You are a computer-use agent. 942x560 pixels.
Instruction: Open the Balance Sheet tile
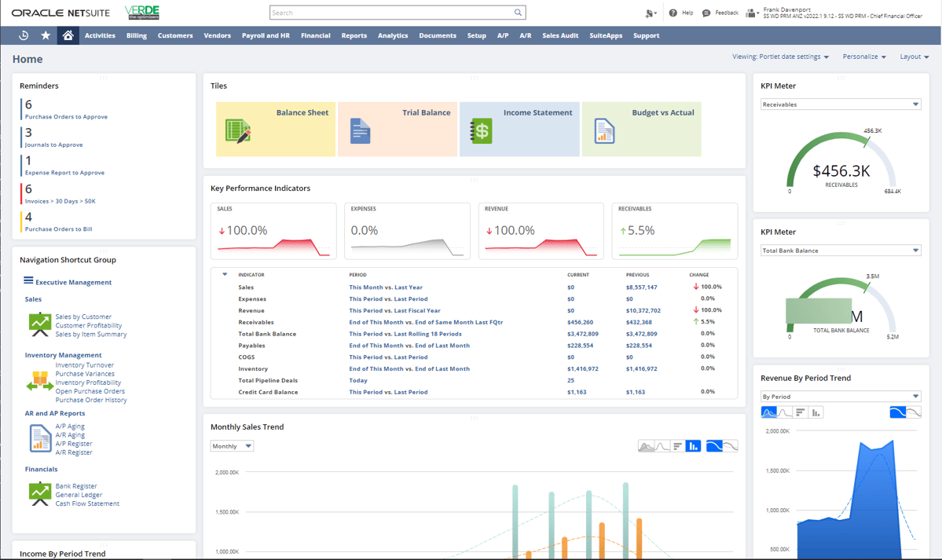275,130
